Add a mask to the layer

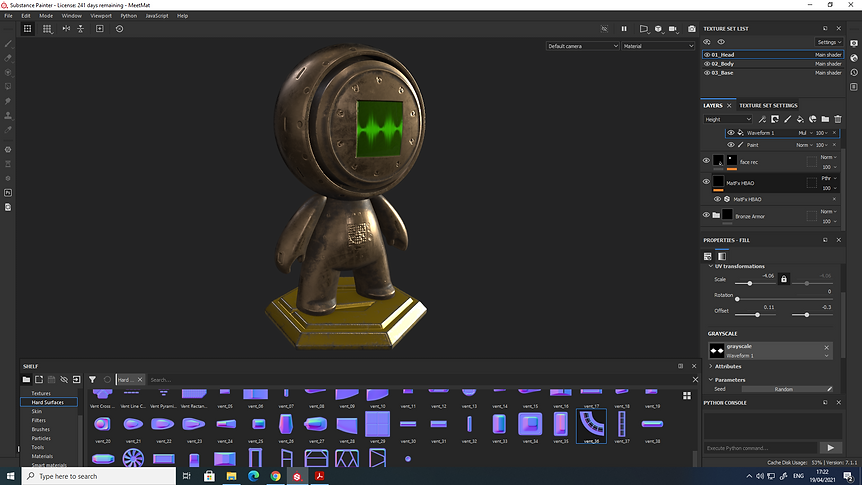pyautogui.click(x=775, y=119)
